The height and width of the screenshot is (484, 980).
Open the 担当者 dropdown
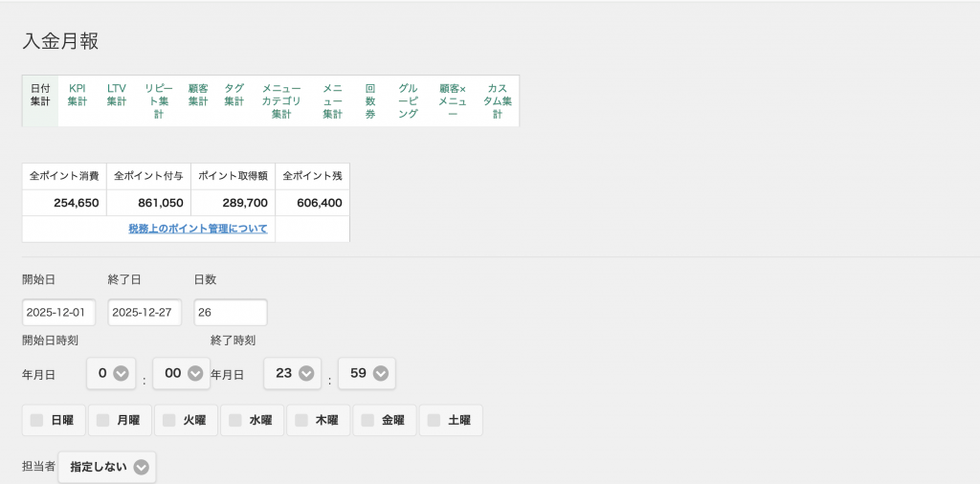(x=107, y=468)
